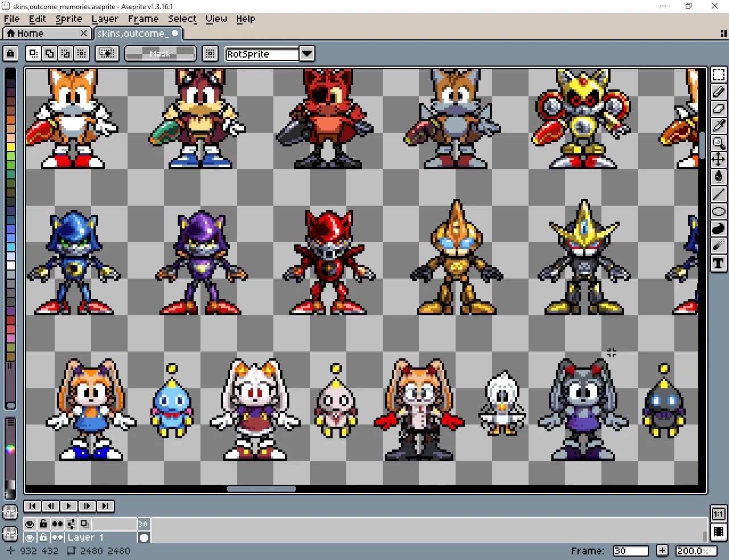
Task: Open the File menu
Action: 11,19
